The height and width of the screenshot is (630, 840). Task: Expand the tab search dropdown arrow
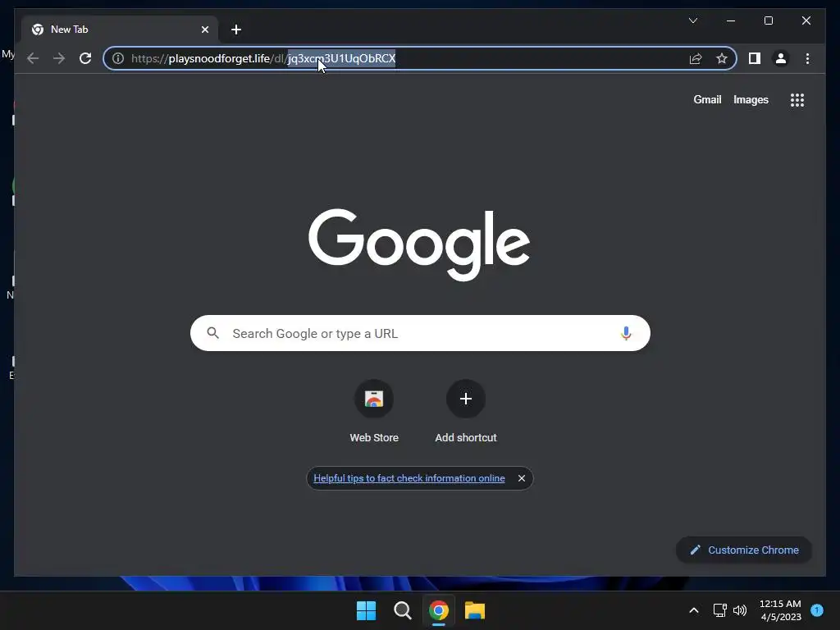pyautogui.click(x=692, y=21)
